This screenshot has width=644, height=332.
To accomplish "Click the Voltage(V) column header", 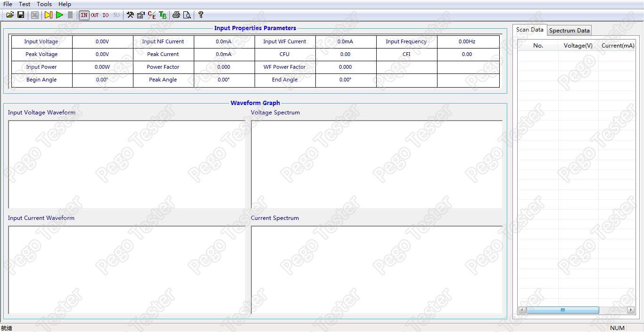I will coord(578,46).
